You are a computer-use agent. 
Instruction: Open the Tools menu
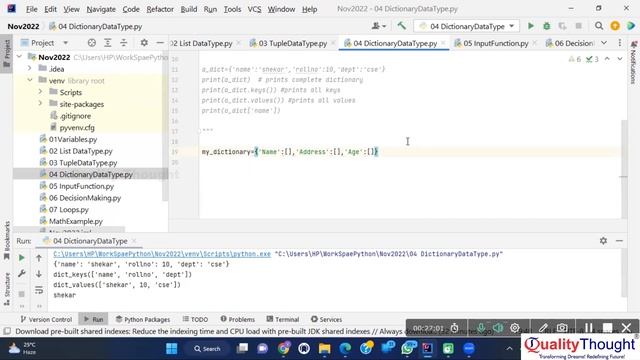pyautogui.click(x=232, y=9)
